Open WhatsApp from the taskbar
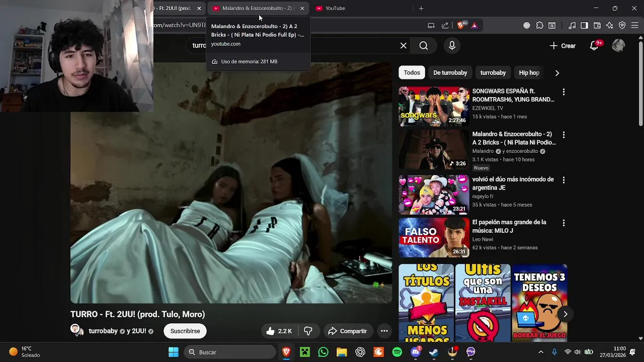 [323, 352]
